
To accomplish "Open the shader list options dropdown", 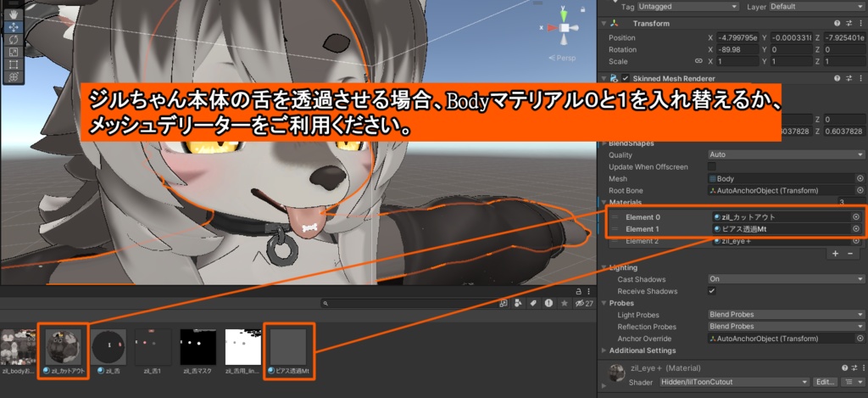I will (x=853, y=382).
